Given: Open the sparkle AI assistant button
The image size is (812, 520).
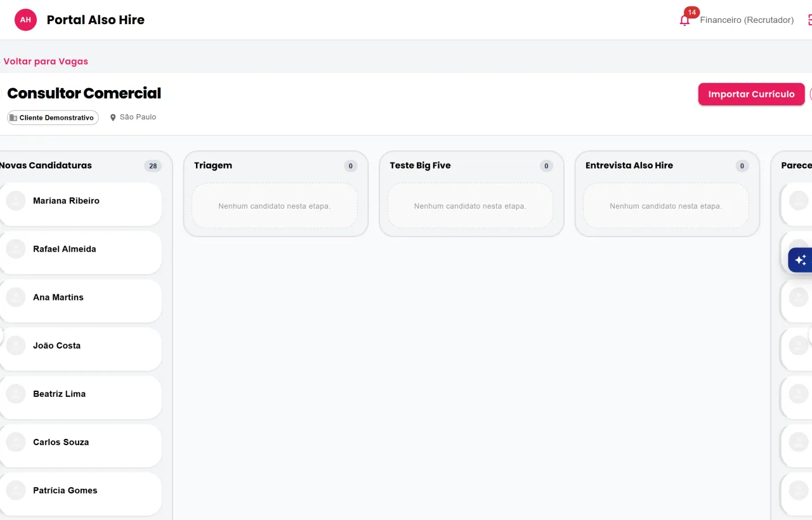Looking at the screenshot, I should pyautogui.click(x=801, y=260).
